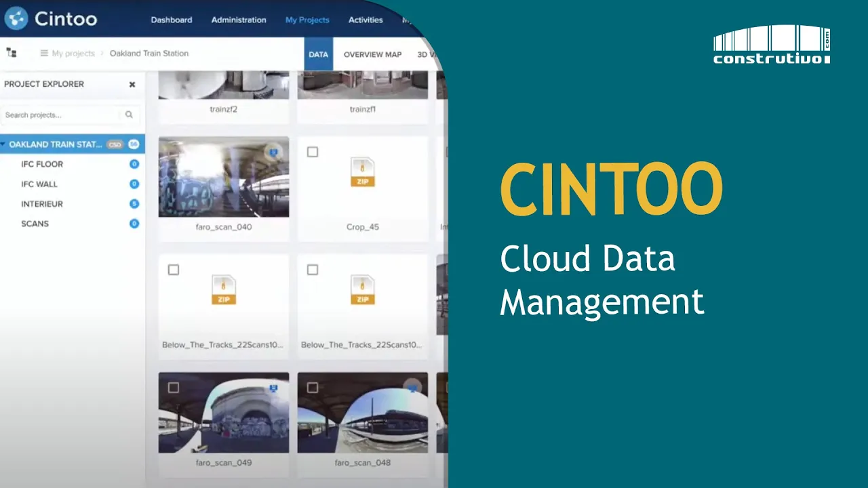Click the faro_scan_048 file name
This screenshot has height=488, width=868.
[363, 463]
